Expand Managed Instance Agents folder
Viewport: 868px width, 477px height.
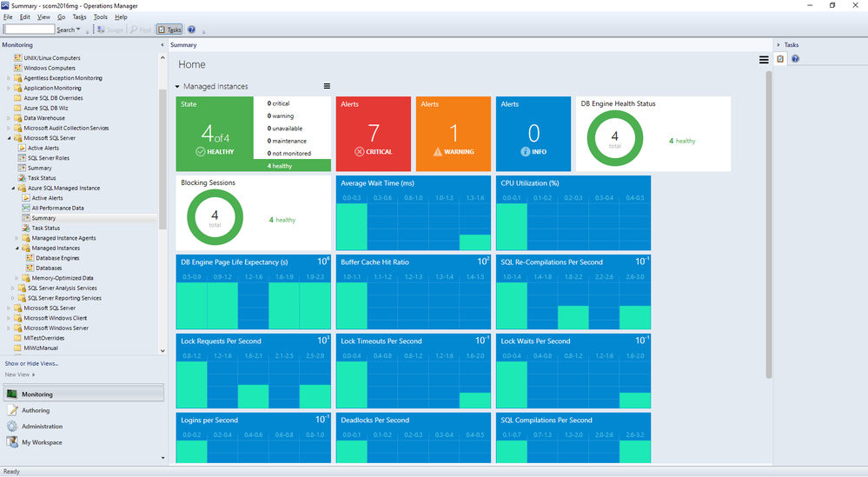pos(17,238)
